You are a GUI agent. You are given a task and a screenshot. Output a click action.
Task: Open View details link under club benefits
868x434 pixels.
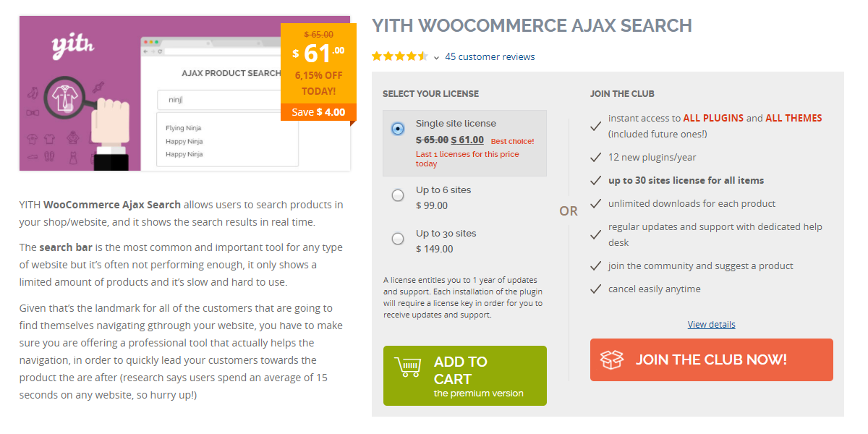711,324
